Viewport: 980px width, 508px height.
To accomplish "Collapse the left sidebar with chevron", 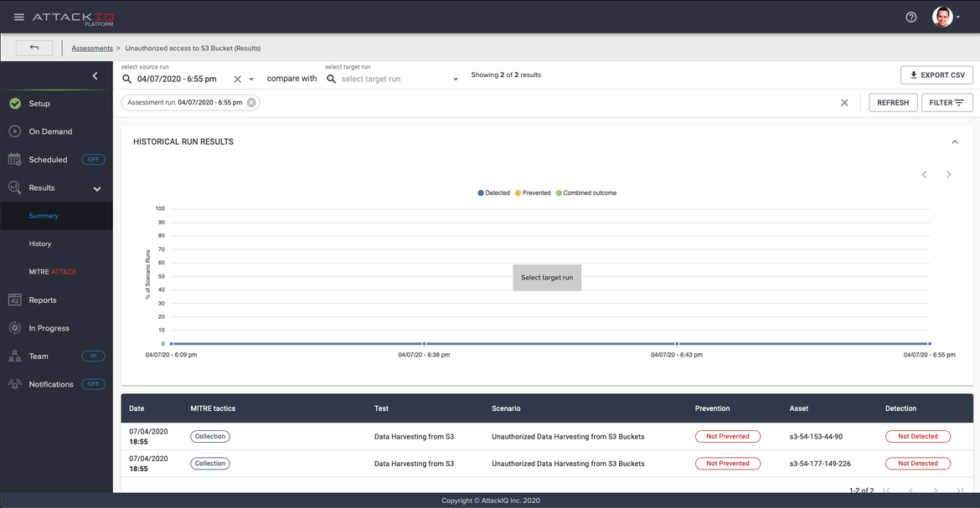I will [95, 76].
